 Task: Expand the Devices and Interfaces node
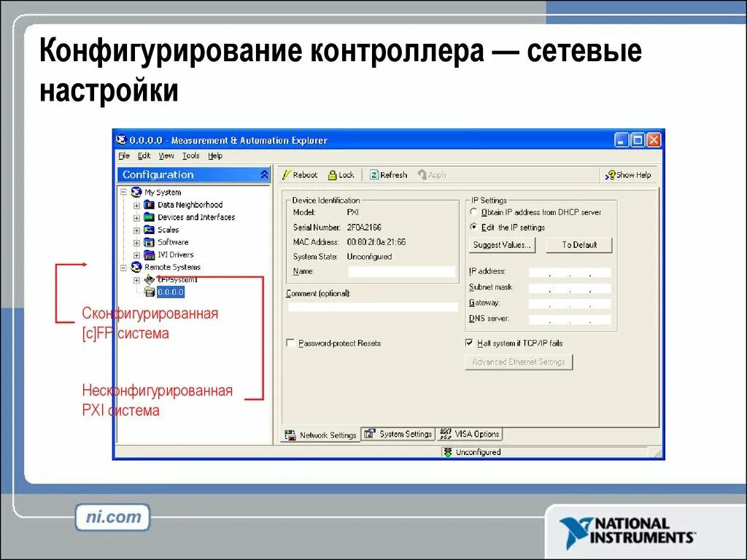pyautogui.click(x=136, y=217)
